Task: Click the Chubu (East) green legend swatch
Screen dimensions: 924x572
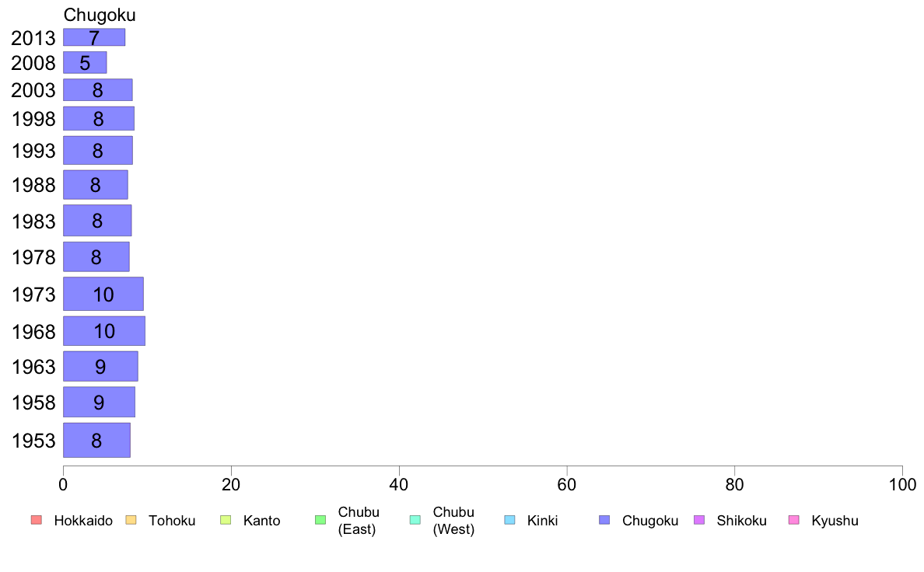Action: tap(320, 520)
